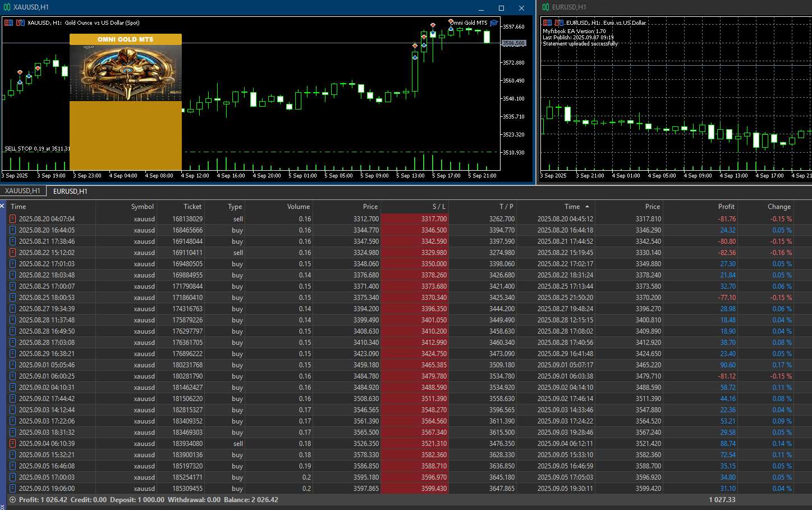Switch to the XAUUSD,H1 chart tab
The height and width of the screenshot is (510, 812).
click(x=23, y=191)
